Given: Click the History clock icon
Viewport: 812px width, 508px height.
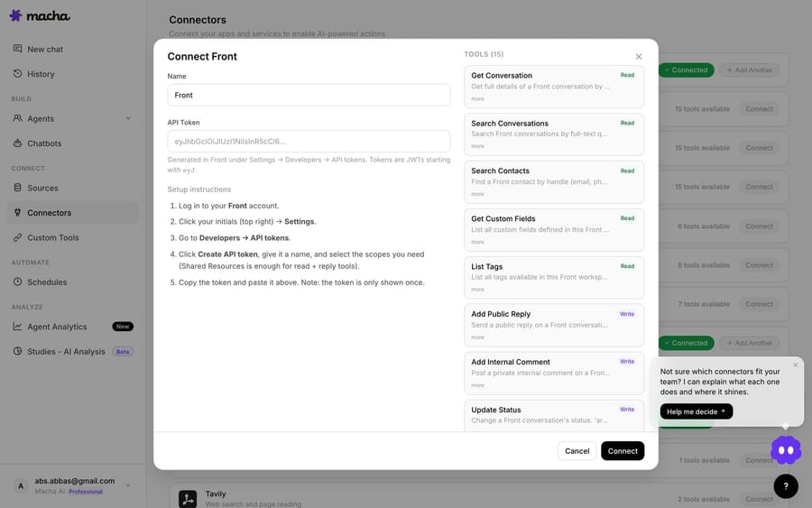Looking at the screenshot, I should (x=18, y=73).
